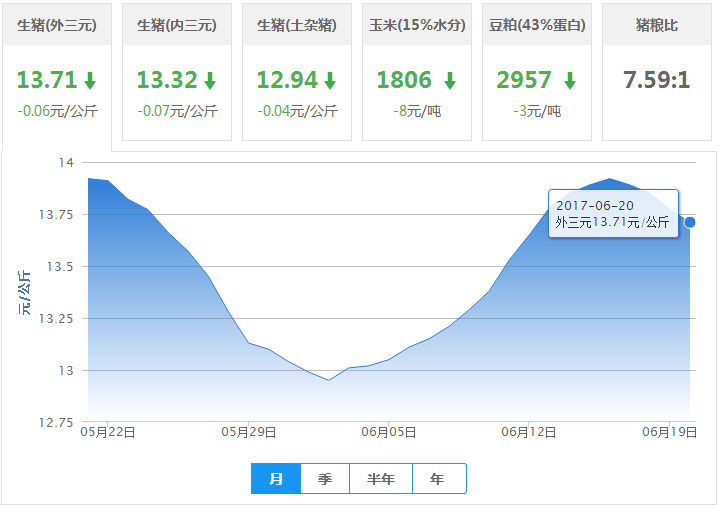The width and height of the screenshot is (720, 509).
Task: Click the 2017-06-20 price tooltip
Action: 613,213
